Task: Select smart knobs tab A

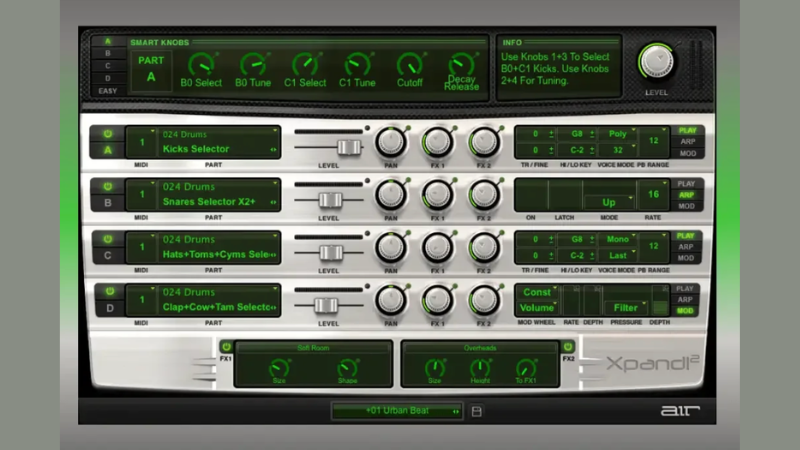Action: tap(108, 41)
